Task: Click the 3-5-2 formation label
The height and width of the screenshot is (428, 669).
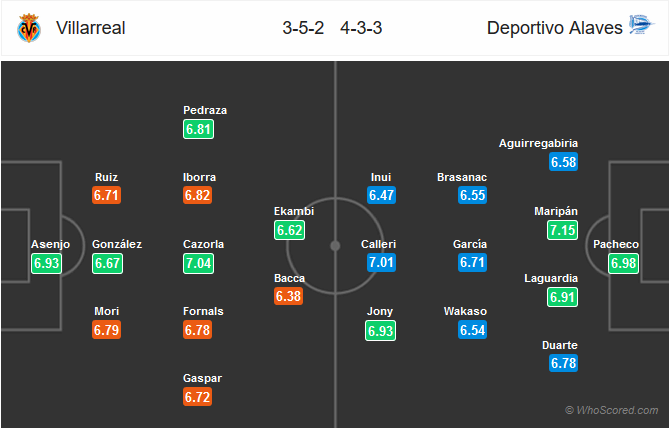Action: tap(301, 29)
